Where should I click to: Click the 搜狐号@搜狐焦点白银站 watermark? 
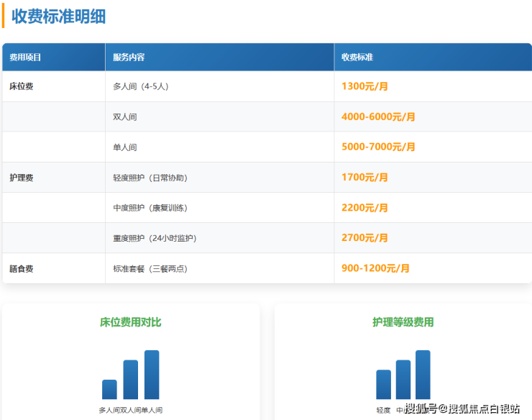[x=462, y=409]
